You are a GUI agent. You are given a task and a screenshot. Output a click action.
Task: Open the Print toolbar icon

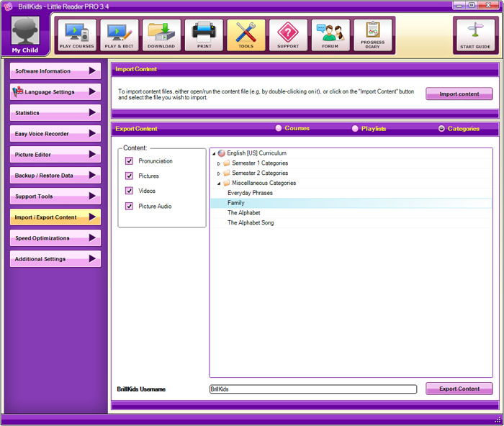(x=204, y=35)
